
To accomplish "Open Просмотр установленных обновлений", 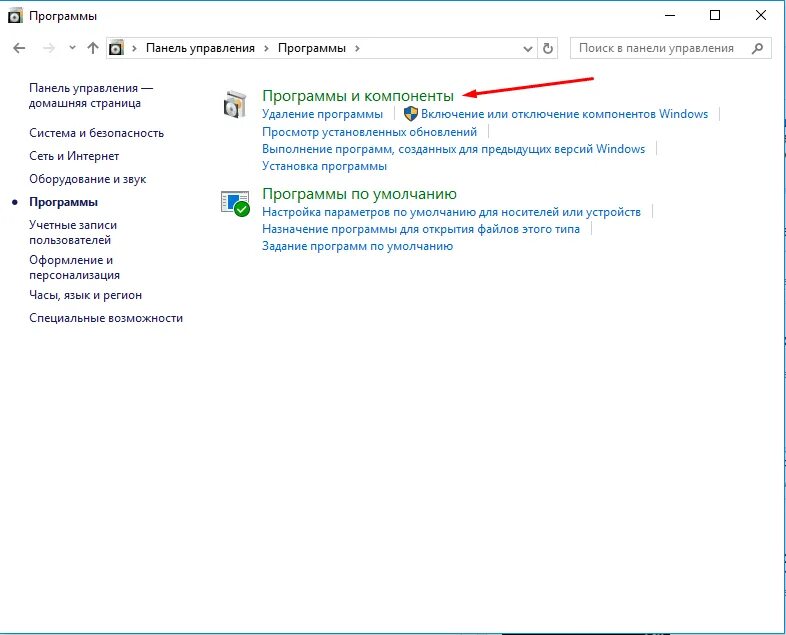I will click(369, 132).
